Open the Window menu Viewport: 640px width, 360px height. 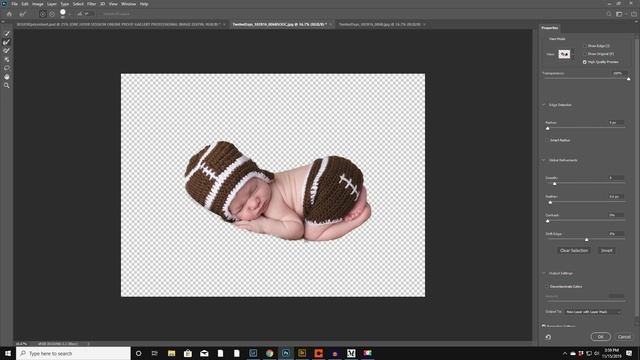pyautogui.click(x=128, y=4)
